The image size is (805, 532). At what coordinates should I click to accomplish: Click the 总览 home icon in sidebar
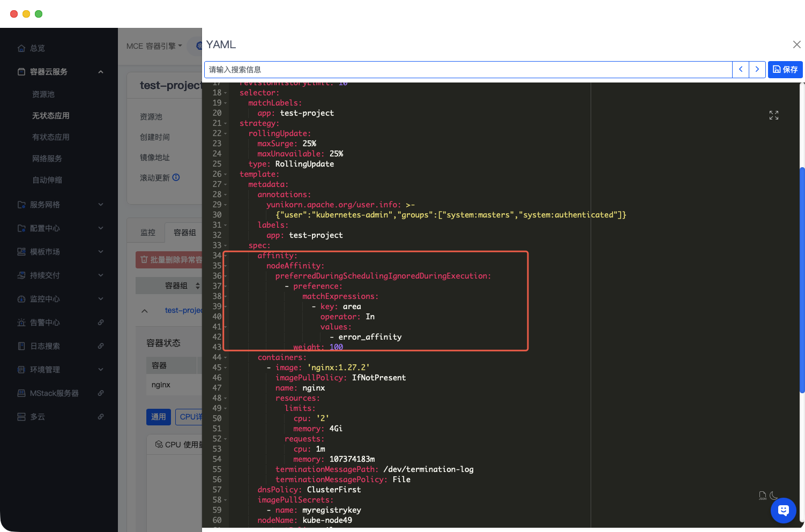point(21,48)
